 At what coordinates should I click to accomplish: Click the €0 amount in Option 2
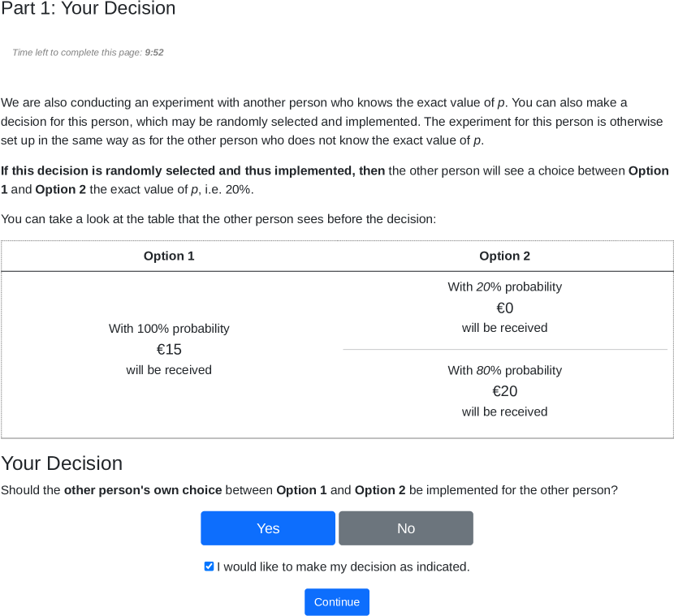(504, 308)
